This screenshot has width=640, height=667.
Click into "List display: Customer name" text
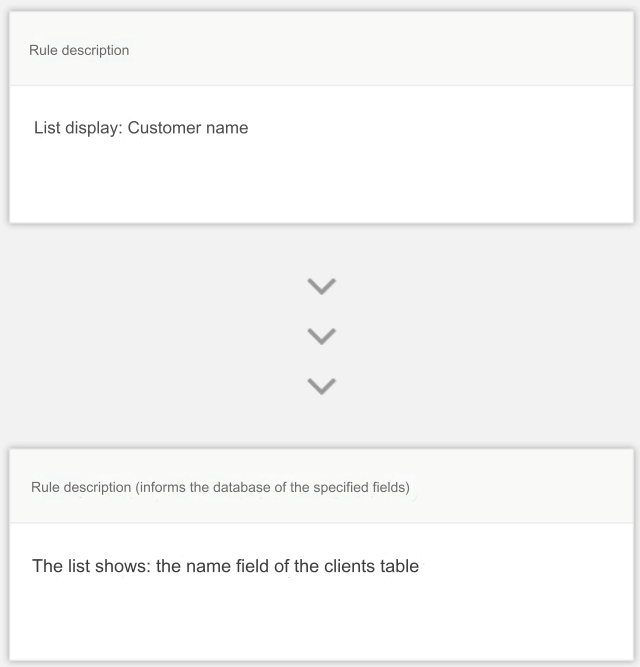(141, 128)
